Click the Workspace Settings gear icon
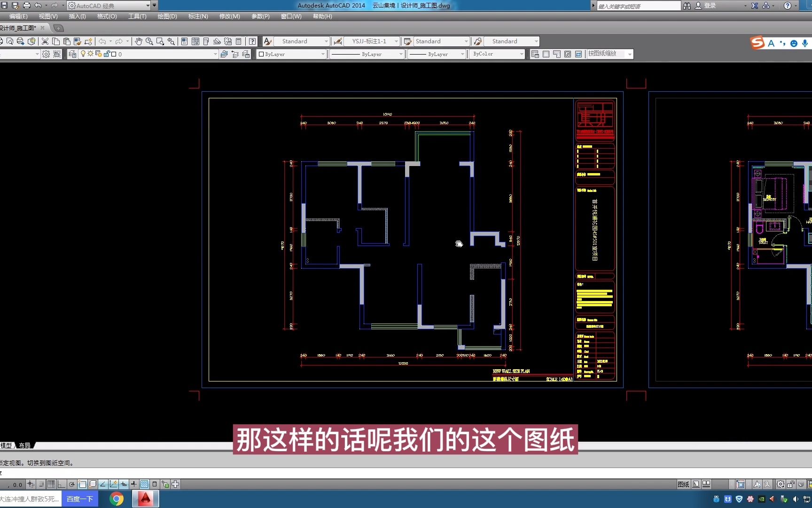The image size is (812, 508). point(46,54)
